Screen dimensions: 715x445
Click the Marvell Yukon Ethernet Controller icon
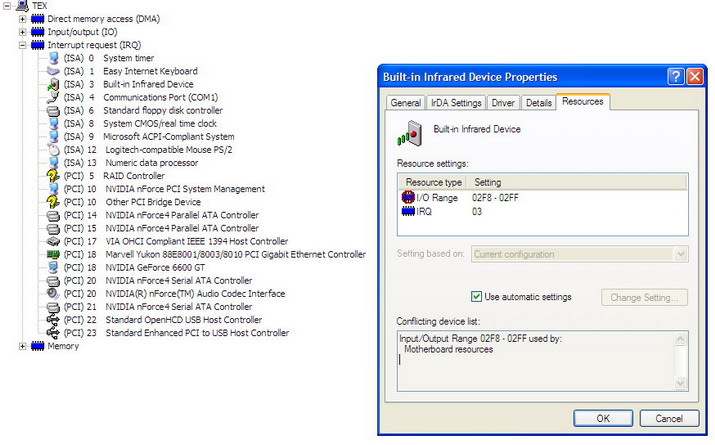(53, 254)
